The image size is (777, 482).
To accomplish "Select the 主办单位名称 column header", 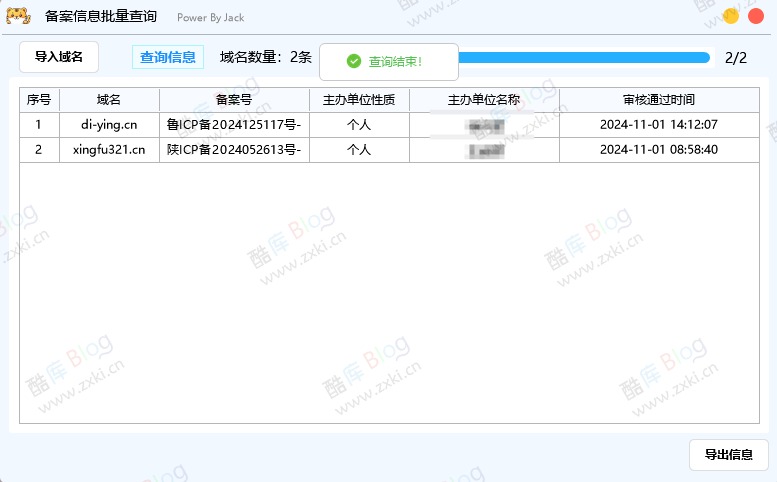I will pyautogui.click(x=484, y=100).
